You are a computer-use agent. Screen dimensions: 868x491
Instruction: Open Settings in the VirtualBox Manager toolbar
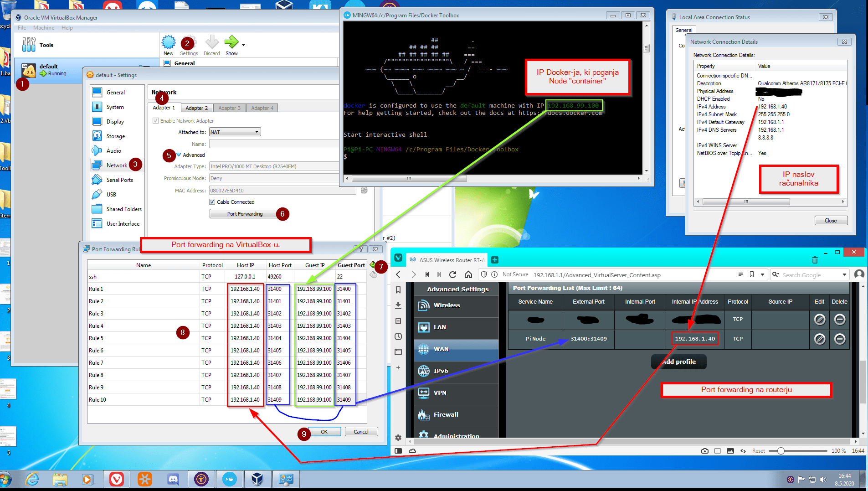coord(189,46)
